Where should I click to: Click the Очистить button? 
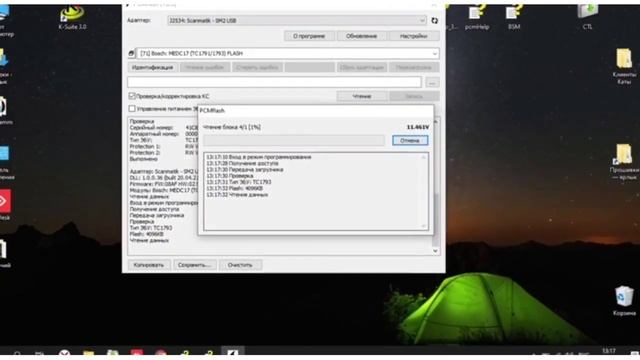(x=240, y=265)
